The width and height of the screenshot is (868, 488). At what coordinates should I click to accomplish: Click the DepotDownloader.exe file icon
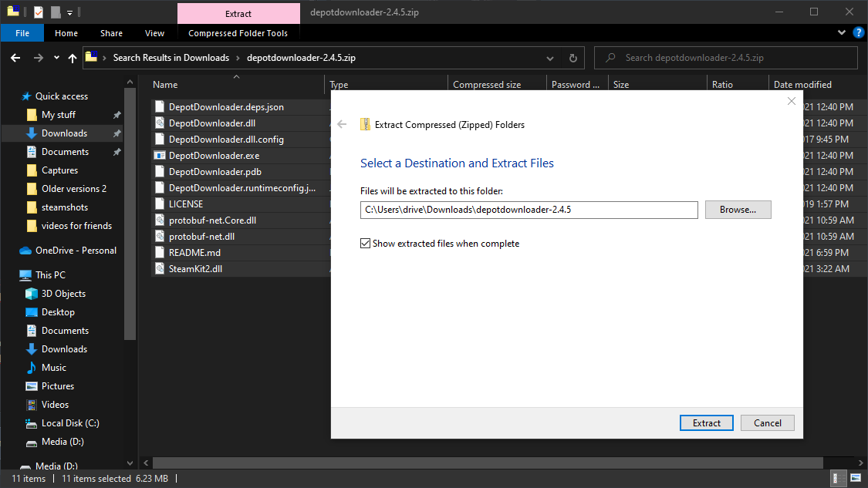[160, 155]
